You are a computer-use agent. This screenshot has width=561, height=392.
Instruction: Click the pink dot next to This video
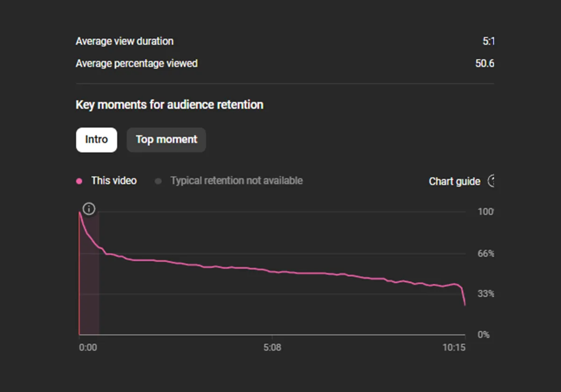click(x=79, y=181)
